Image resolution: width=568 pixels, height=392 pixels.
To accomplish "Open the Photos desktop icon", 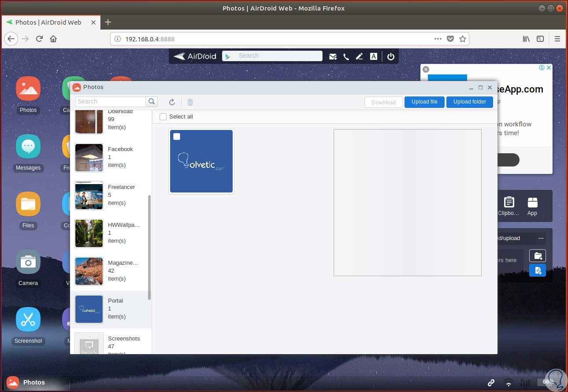I will coord(28,89).
